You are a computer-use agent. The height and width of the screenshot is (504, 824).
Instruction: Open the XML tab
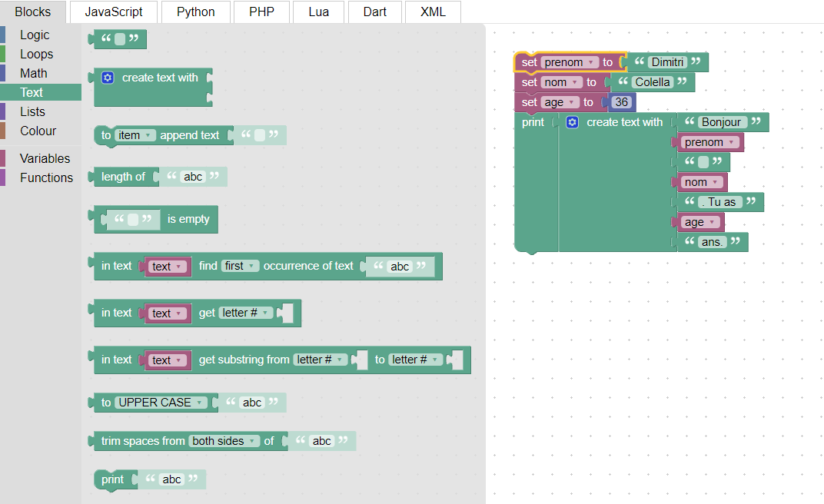(433, 12)
